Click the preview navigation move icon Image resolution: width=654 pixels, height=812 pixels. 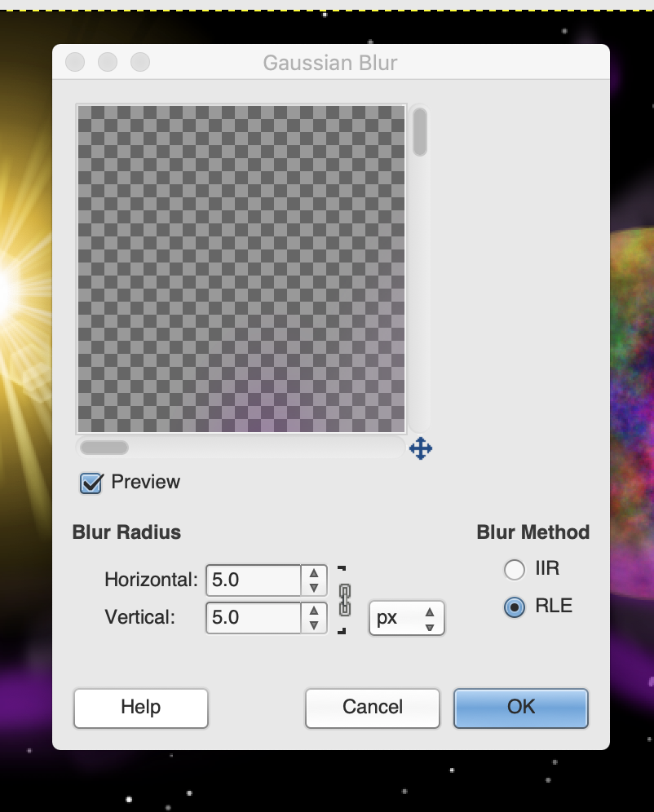(421, 448)
